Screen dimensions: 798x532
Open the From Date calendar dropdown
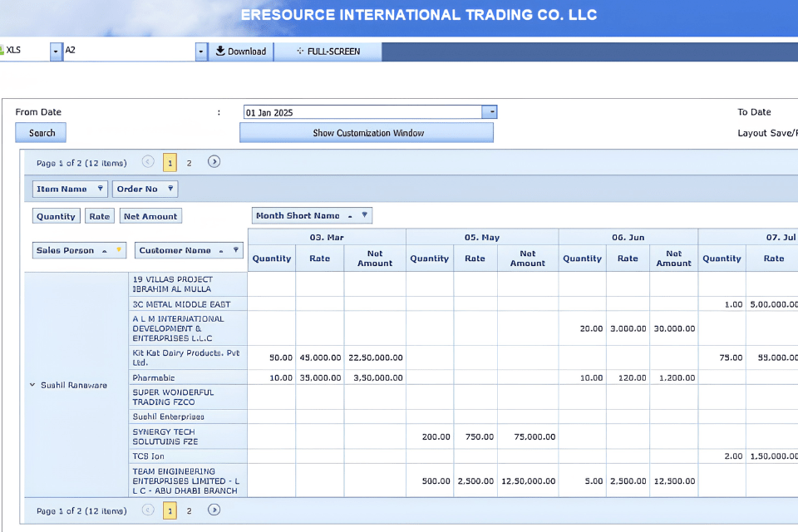pos(489,112)
